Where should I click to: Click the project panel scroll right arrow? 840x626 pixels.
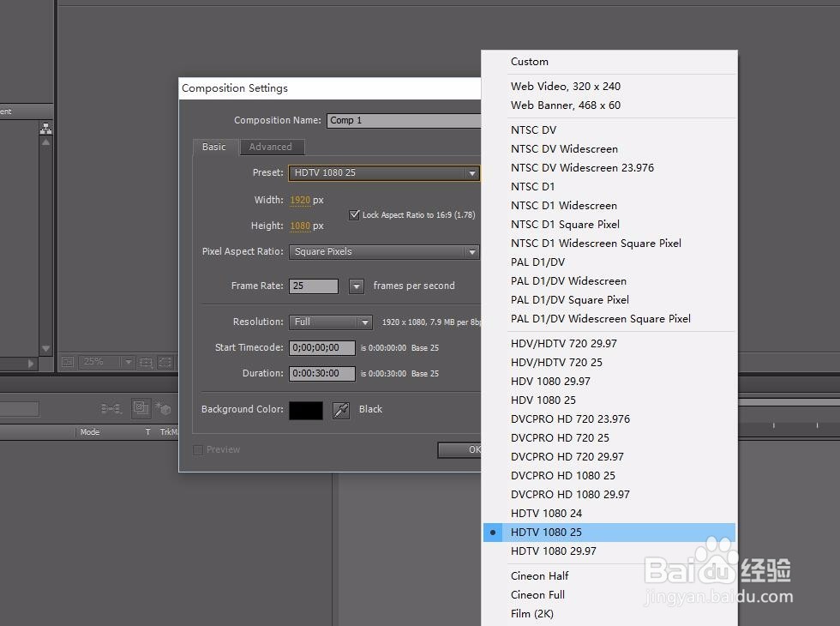(31, 364)
